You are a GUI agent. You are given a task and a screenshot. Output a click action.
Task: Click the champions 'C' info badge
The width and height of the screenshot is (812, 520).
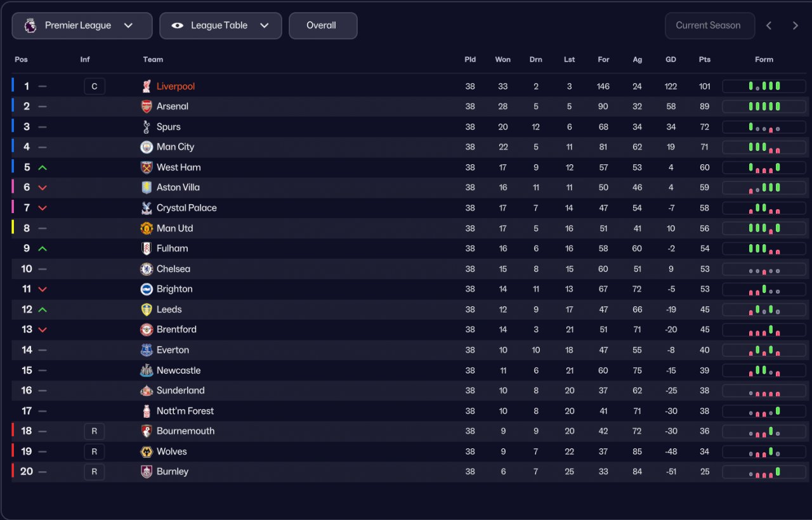[95, 86]
